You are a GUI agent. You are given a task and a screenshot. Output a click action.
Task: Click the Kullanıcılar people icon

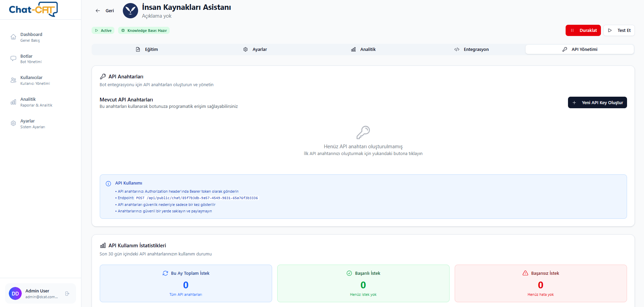click(13, 80)
